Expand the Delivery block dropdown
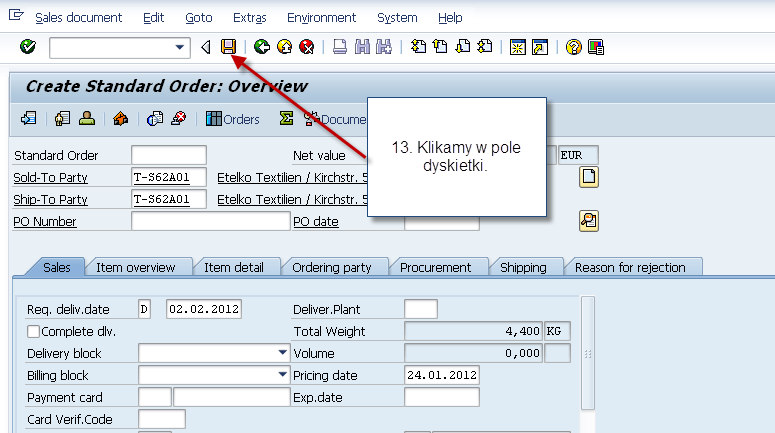The image size is (775, 433). (282, 353)
